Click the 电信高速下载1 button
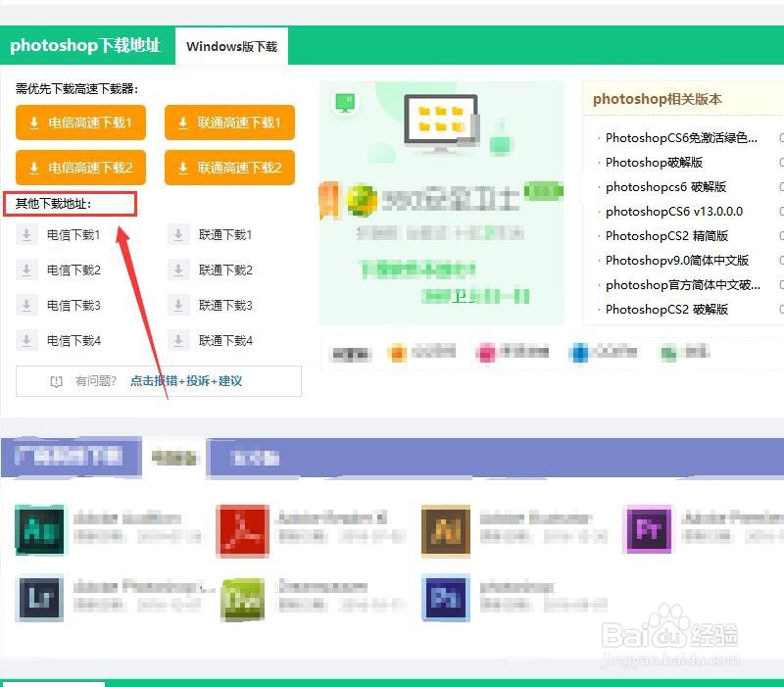 (80, 123)
